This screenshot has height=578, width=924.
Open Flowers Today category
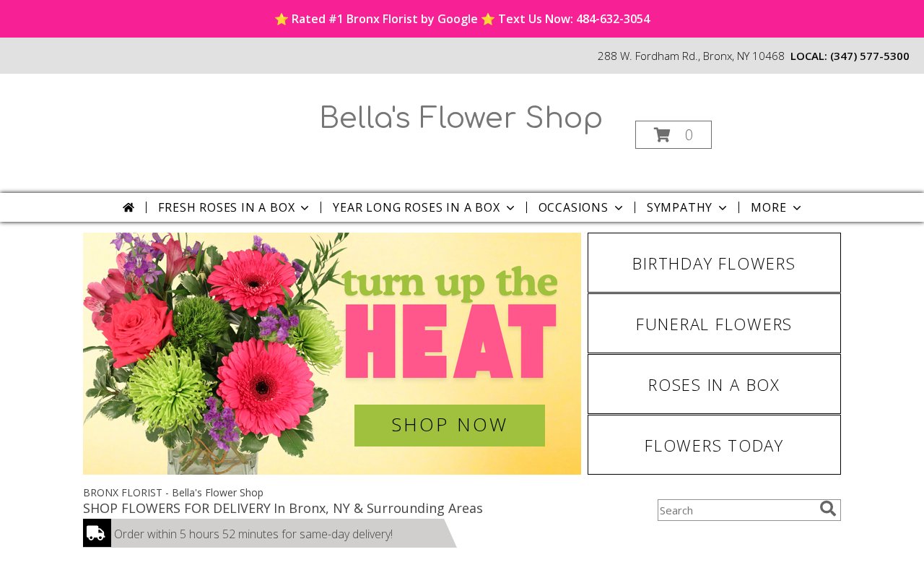tap(714, 445)
